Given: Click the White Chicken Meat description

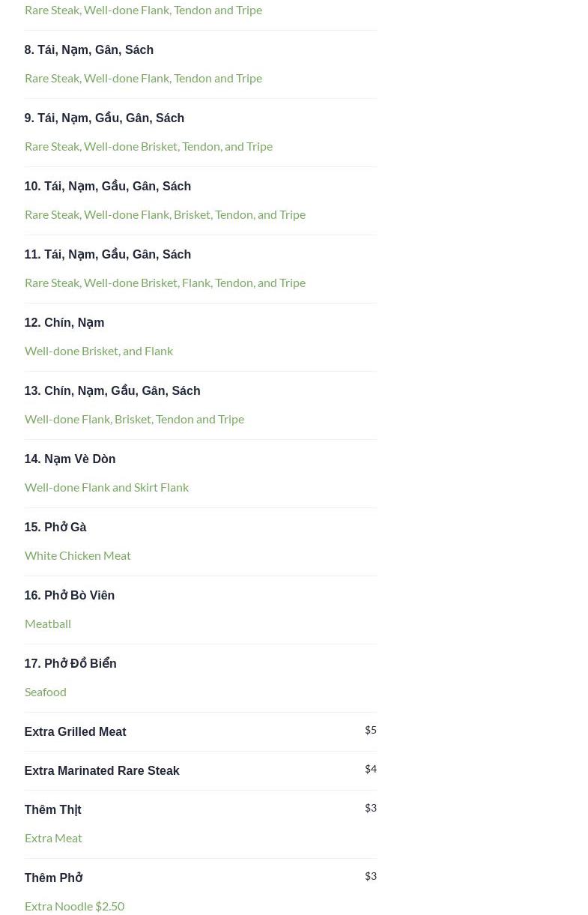Looking at the screenshot, I should pyautogui.click(x=77, y=555).
